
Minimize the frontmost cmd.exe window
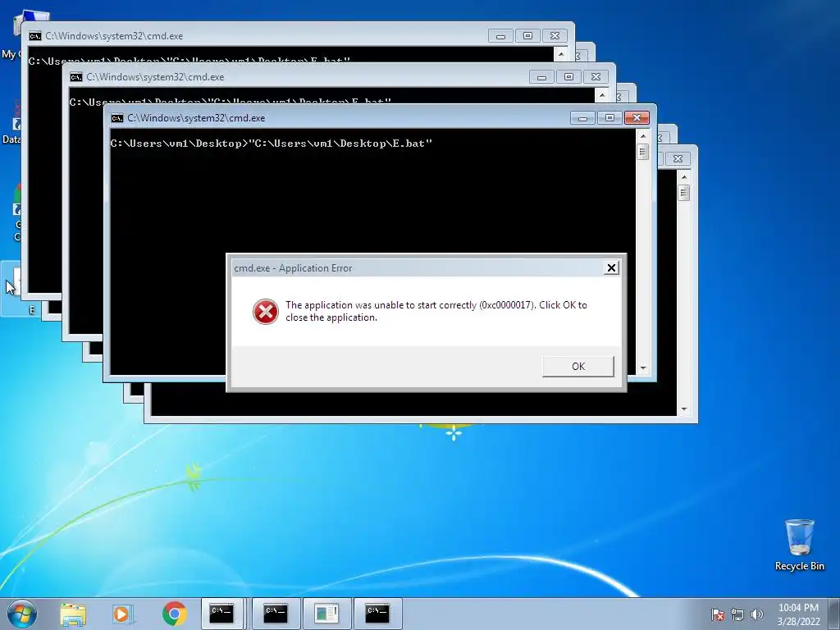(x=582, y=118)
